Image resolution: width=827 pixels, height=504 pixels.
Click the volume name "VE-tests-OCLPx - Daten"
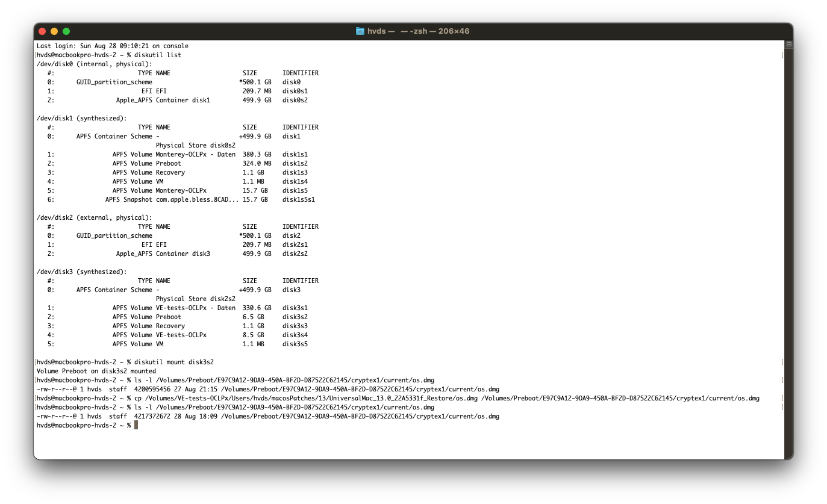click(x=196, y=308)
